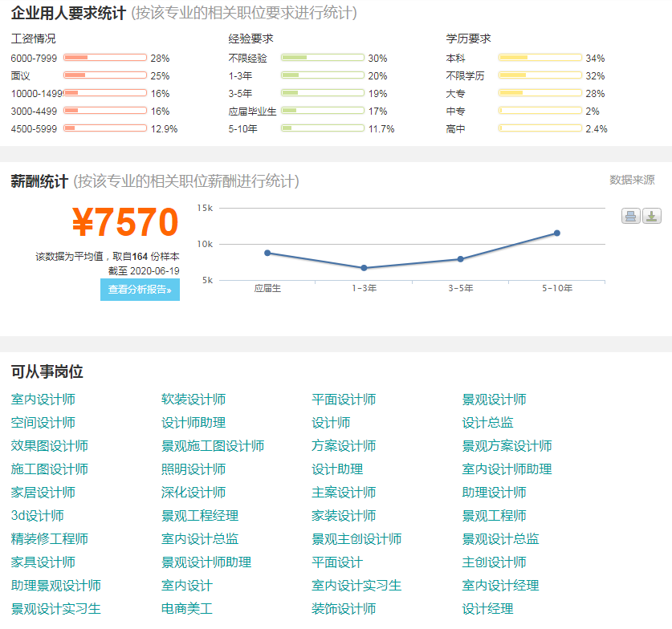Click the 6000-7999 salary progress bar
672x629 pixels.
(105, 58)
